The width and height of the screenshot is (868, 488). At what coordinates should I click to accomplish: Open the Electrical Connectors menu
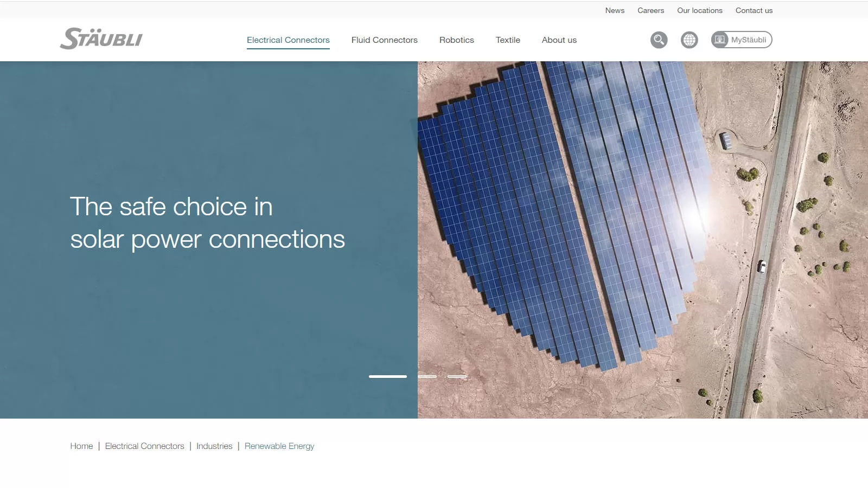click(x=288, y=40)
